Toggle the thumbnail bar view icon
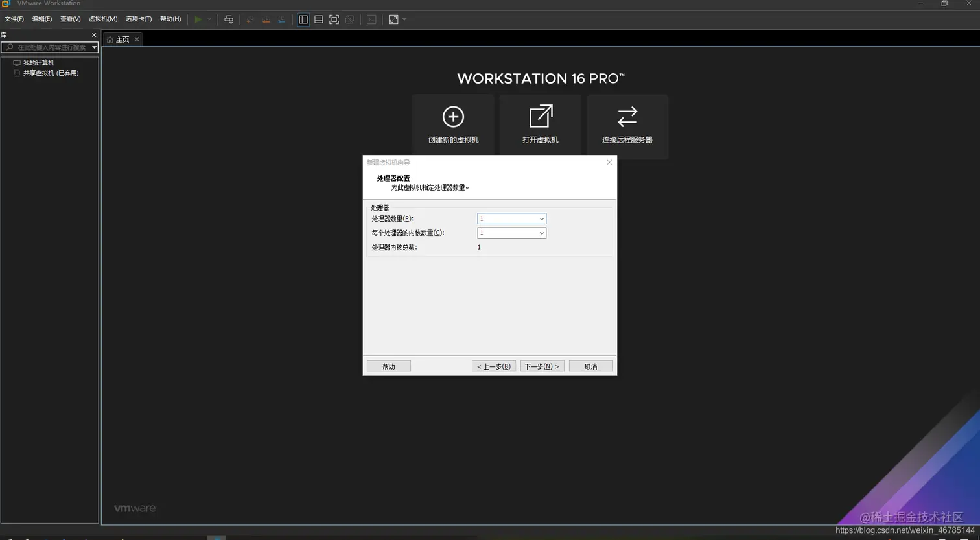 [x=319, y=19]
